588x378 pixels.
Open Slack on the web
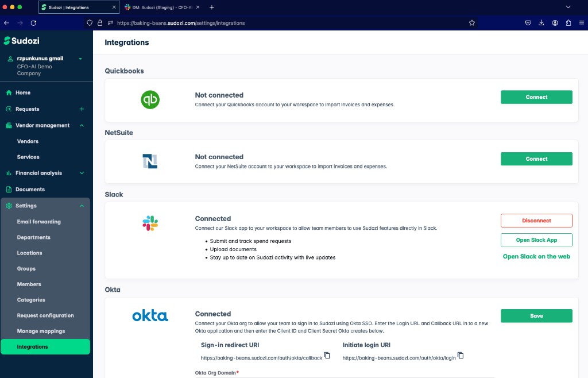point(536,256)
